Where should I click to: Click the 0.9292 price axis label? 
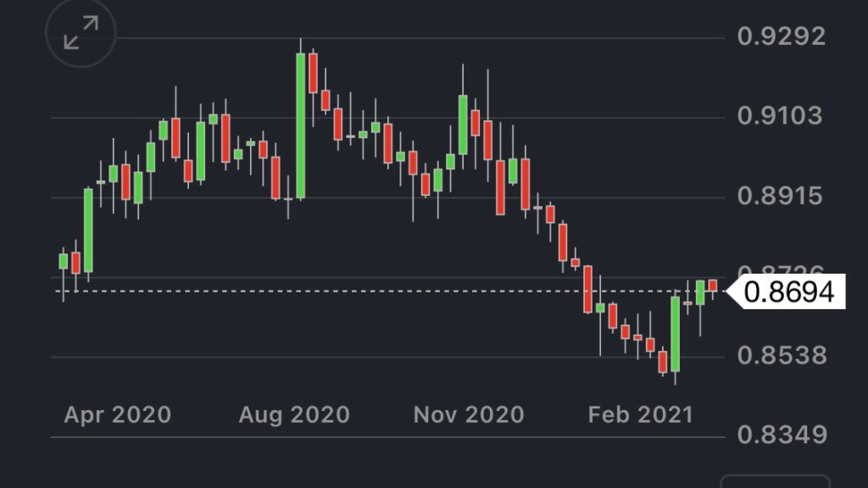pyautogui.click(x=781, y=36)
